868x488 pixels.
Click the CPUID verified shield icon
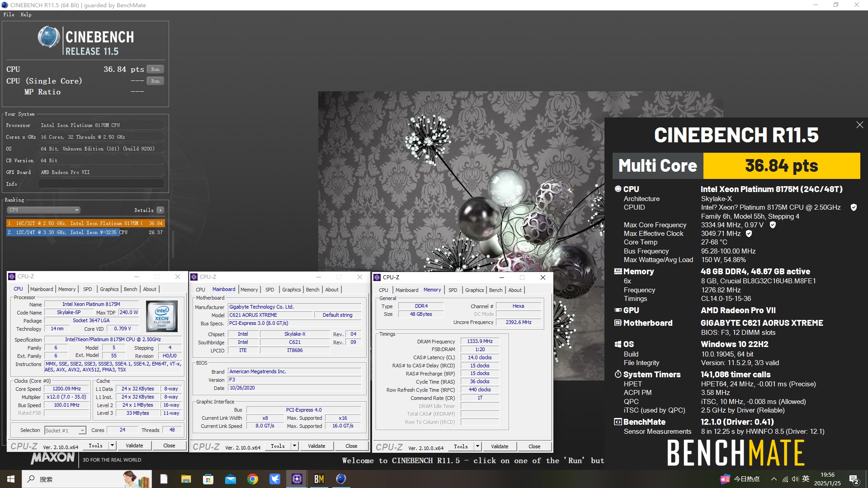tap(854, 207)
